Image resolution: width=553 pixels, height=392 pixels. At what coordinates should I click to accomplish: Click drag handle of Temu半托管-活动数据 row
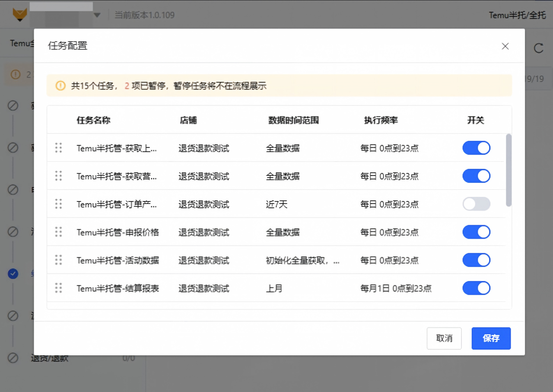coord(59,260)
